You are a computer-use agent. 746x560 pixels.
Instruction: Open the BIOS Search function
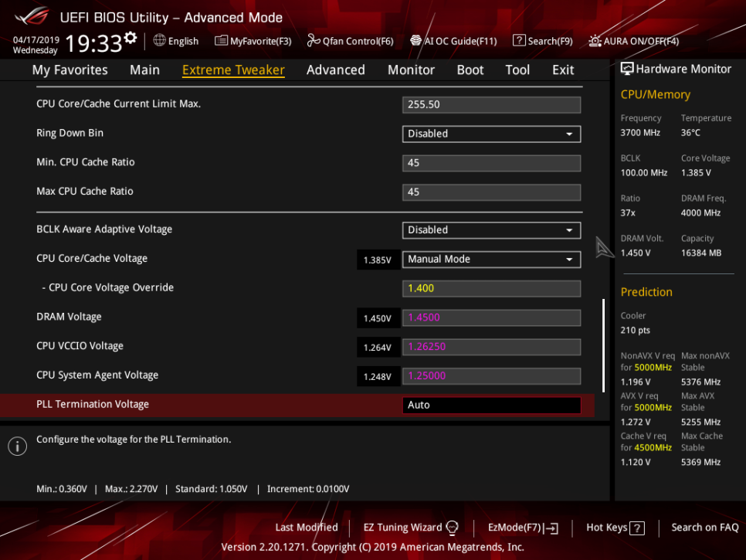pos(543,40)
